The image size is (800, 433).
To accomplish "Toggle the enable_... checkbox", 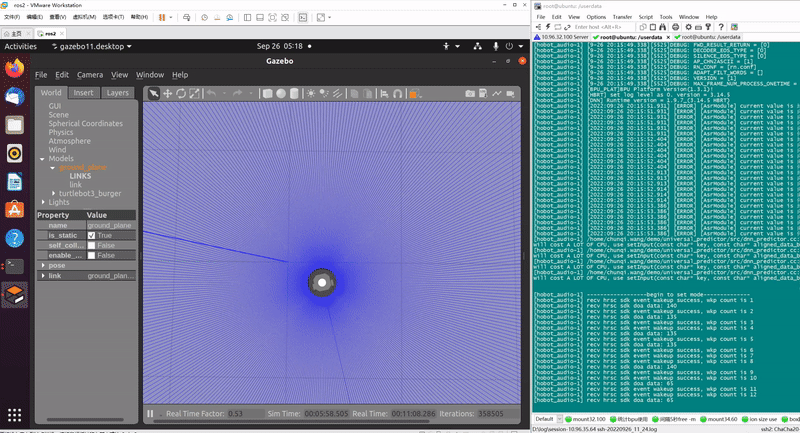I will (x=91, y=256).
